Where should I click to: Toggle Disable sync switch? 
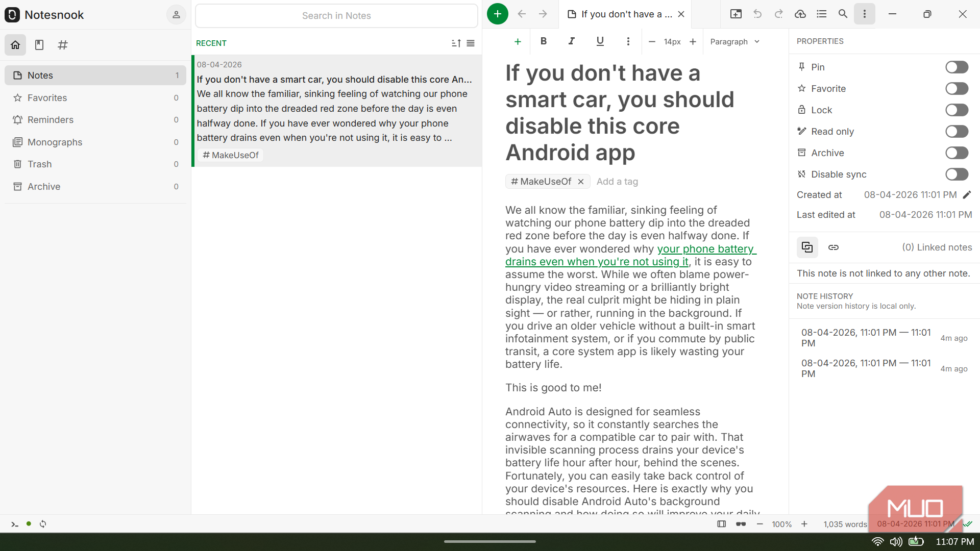(x=957, y=174)
